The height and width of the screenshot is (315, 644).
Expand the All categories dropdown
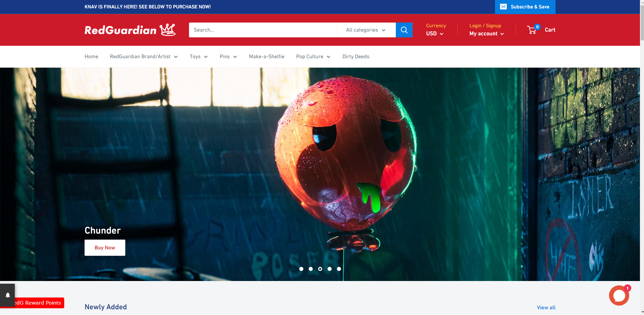point(366,30)
